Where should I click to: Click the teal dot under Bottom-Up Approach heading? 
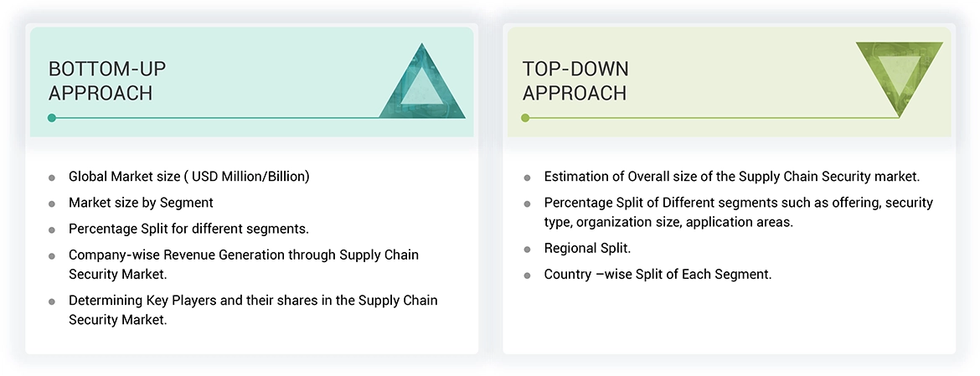point(52,118)
